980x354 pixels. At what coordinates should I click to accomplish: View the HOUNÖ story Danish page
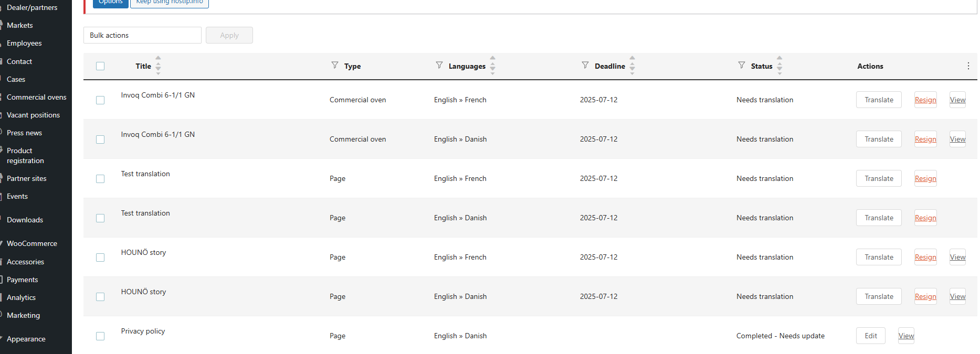(x=957, y=296)
